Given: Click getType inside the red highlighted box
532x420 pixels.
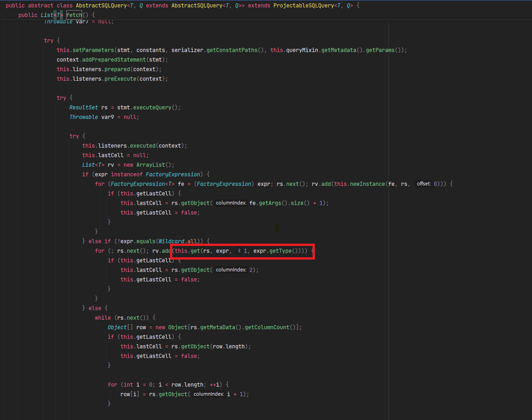Looking at the screenshot, I should tap(280, 251).
